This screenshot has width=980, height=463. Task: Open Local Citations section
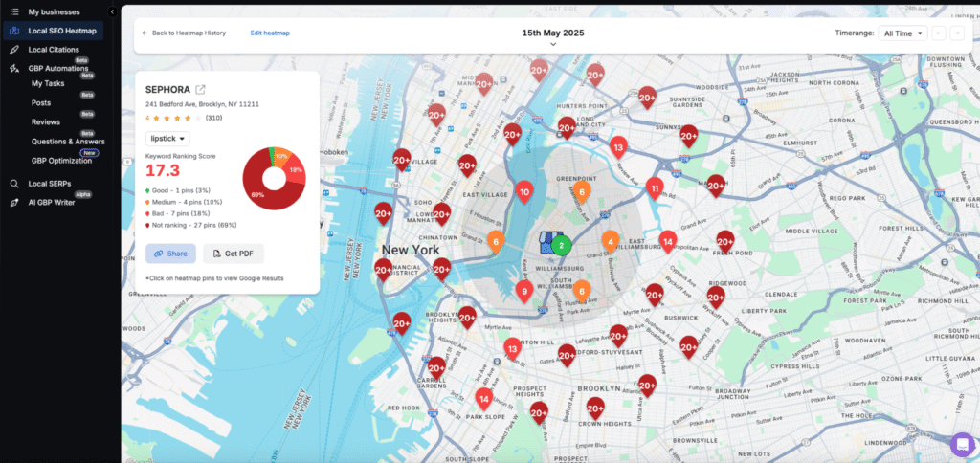pyautogui.click(x=54, y=50)
